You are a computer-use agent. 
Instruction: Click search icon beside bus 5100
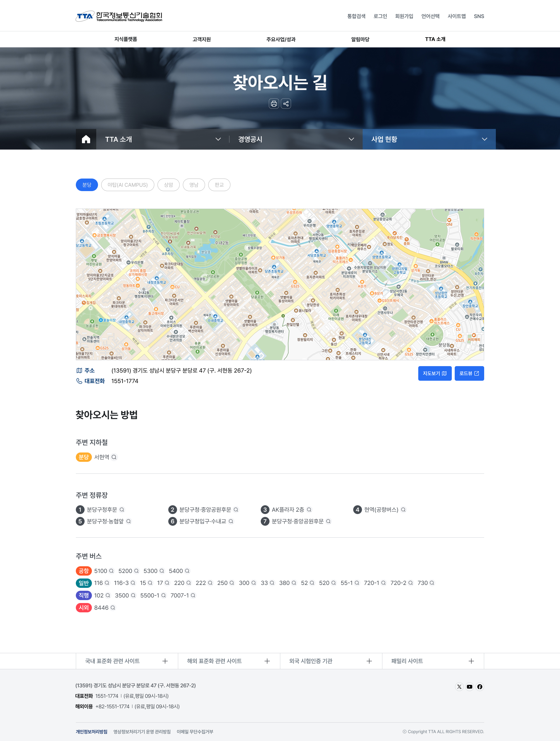click(x=111, y=571)
